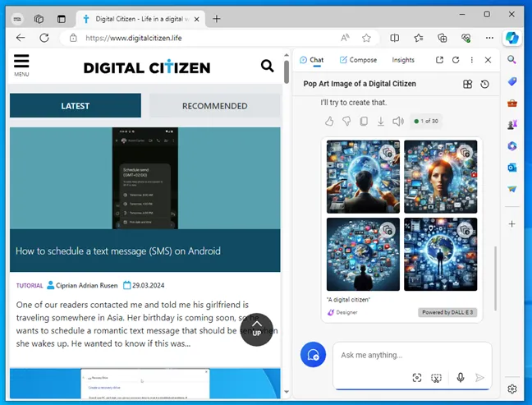This screenshot has width=532, height=405.
Task: Open Games chess icon in sidebar
Action: click(511, 125)
